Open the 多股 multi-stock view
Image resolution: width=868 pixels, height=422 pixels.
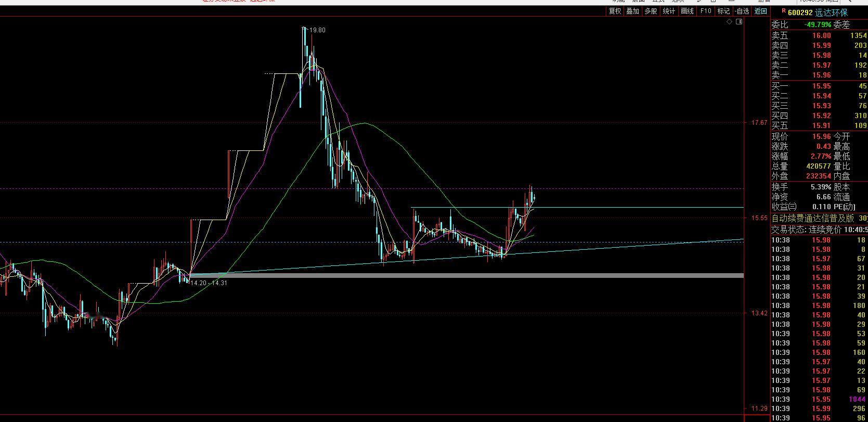pyautogui.click(x=651, y=11)
